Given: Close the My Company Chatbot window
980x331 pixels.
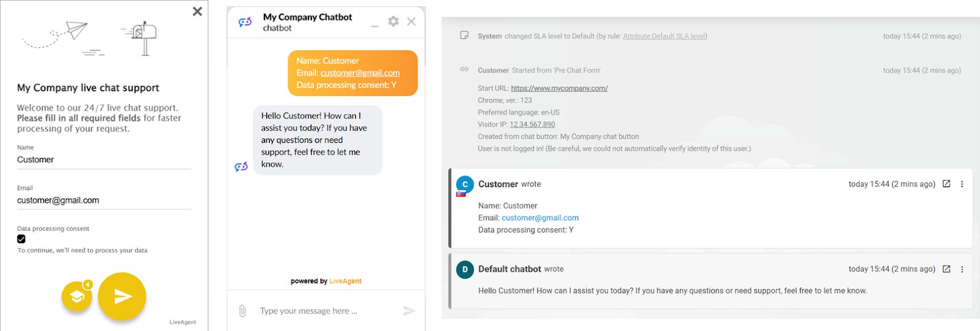Looking at the screenshot, I should [x=412, y=21].
